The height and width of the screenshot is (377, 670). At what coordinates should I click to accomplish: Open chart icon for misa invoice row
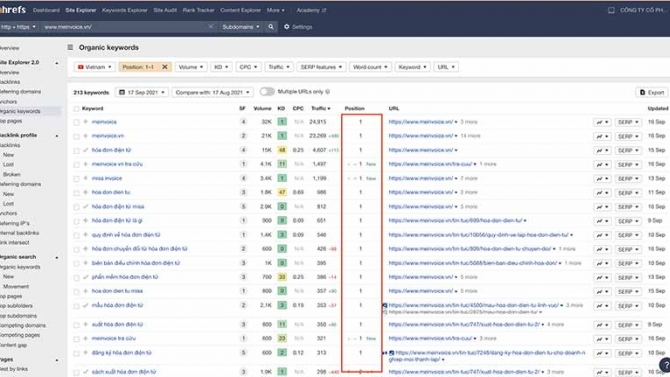pos(602,179)
